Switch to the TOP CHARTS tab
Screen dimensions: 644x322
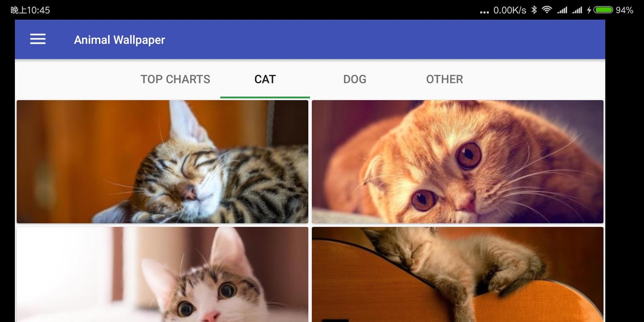click(x=175, y=79)
